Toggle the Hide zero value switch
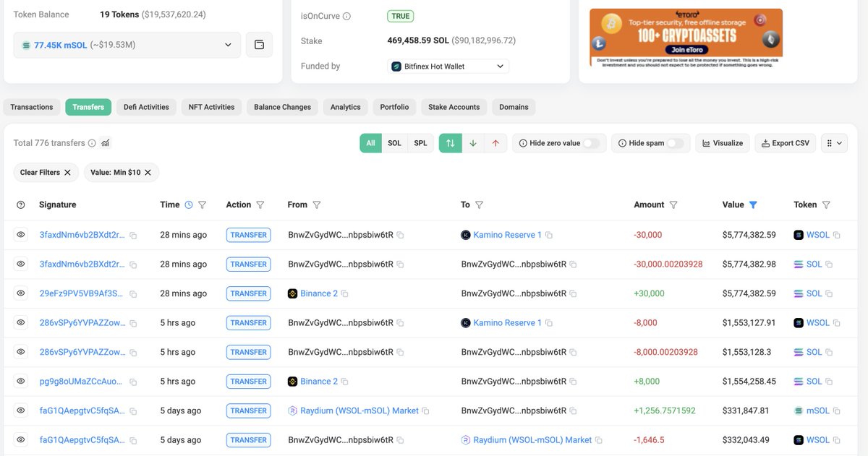 pyautogui.click(x=592, y=143)
